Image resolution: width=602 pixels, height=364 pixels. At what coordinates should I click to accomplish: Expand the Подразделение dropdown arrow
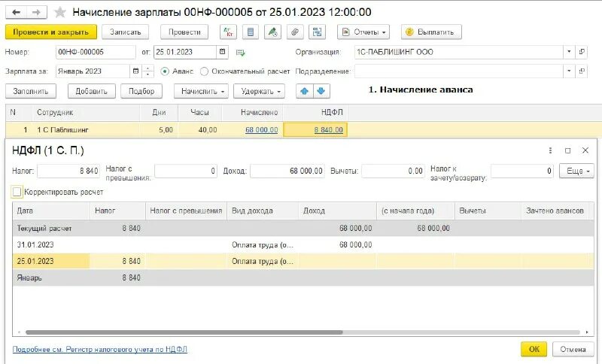click(x=569, y=71)
